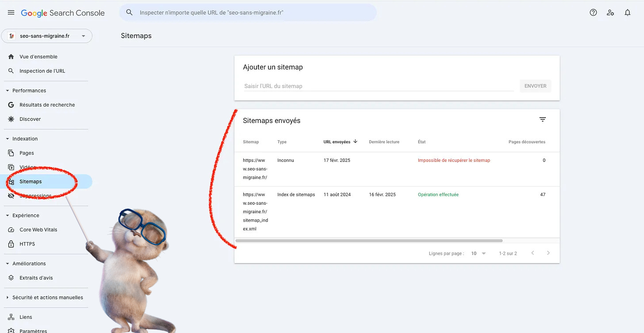The width and height of the screenshot is (644, 333).
Task: Sort by the Pages découvertes column header
Action: pos(527,142)
